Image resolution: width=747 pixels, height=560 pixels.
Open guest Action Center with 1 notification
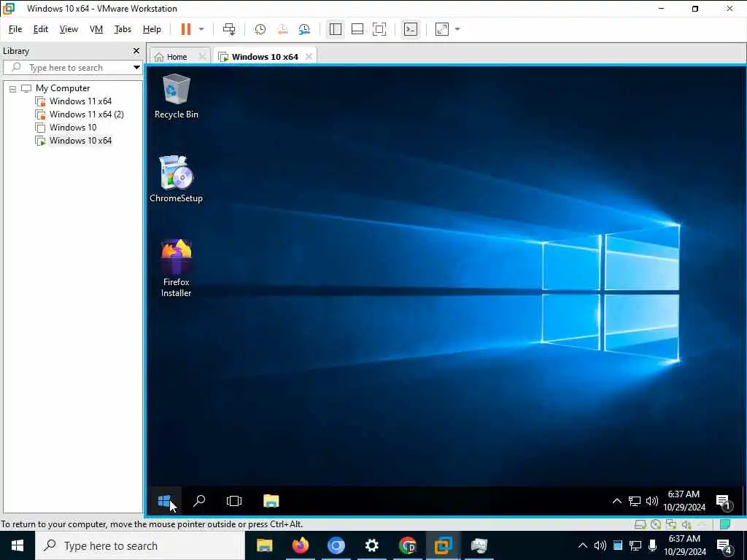click(724, 502)
